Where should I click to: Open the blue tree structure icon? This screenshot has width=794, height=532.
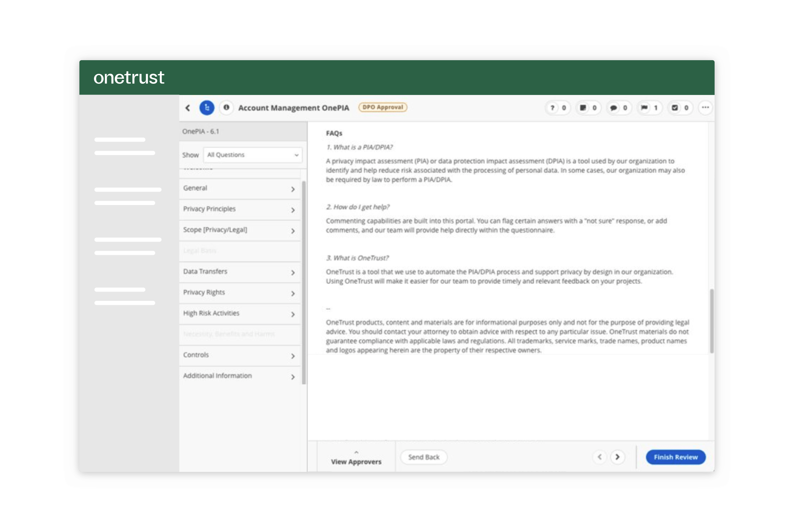click(207, 108)
